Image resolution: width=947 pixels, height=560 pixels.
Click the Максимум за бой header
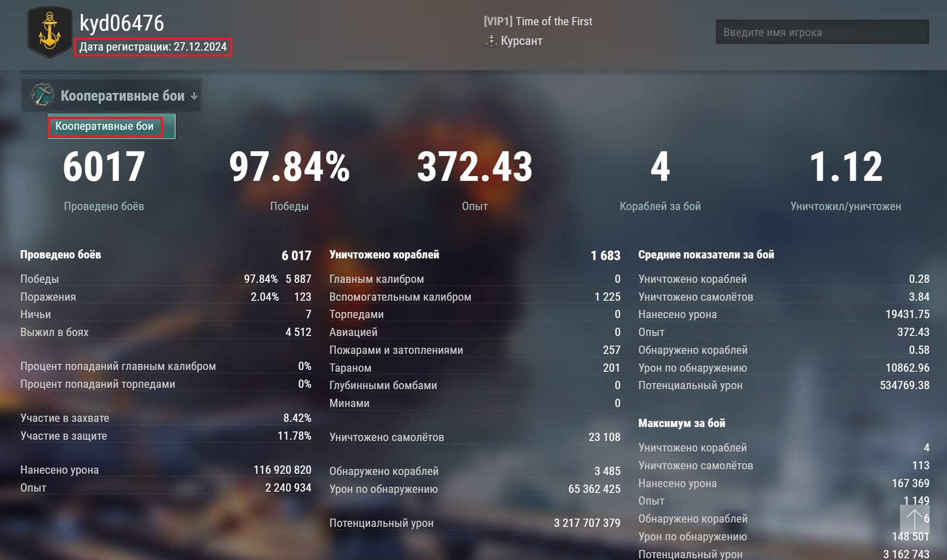click(x=681, y=423)
